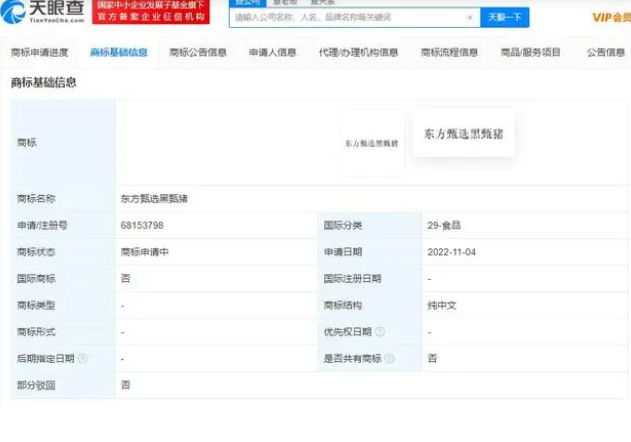Switch to the 商标申请进度 tab
The width and height of the screenshot is (631, 442).
click(40, 52)
